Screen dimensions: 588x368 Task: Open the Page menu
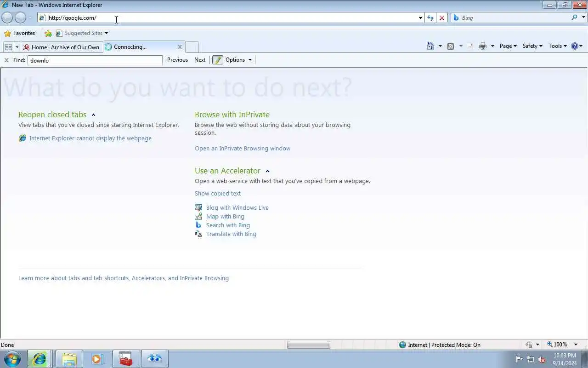pos(508,46)
